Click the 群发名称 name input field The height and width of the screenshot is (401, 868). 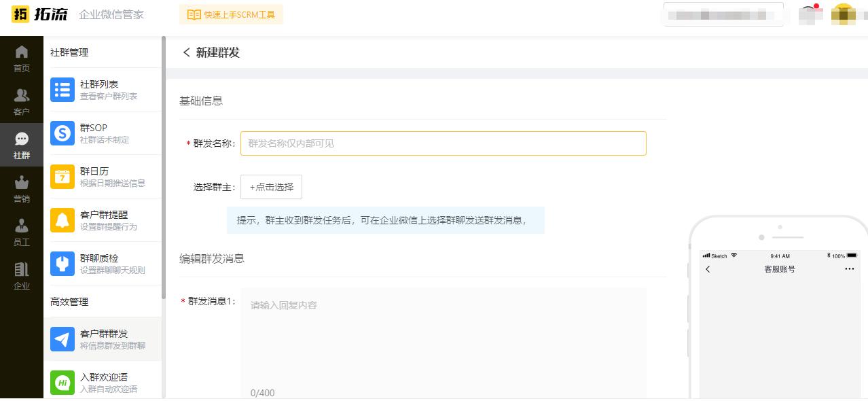(x=443, y=143)
